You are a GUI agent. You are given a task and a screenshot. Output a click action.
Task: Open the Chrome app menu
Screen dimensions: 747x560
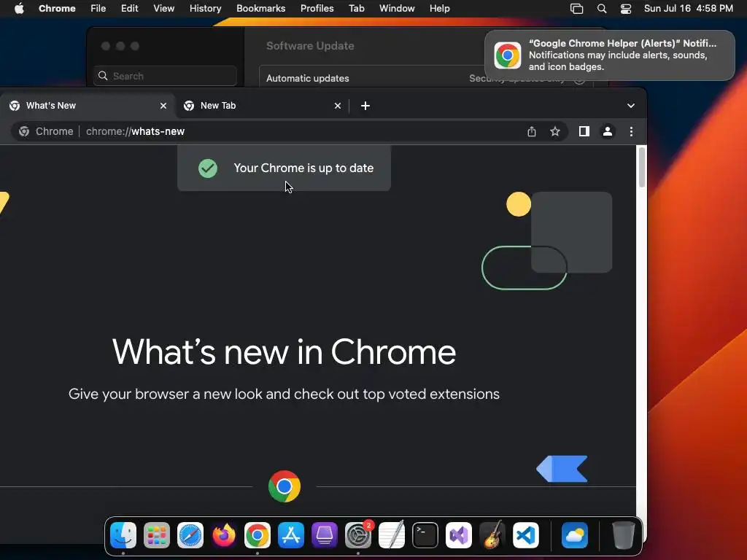(57, 9)
